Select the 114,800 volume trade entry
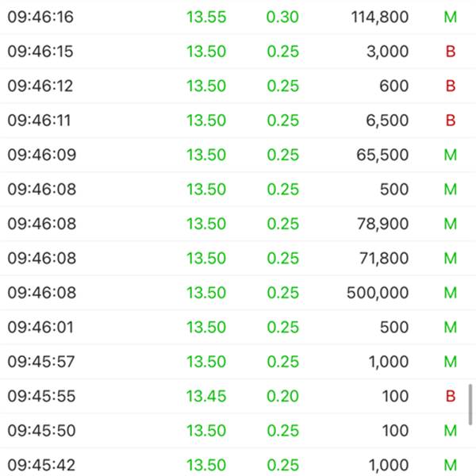The height and width of the screenshot is (476, 476). click(379, 17)
